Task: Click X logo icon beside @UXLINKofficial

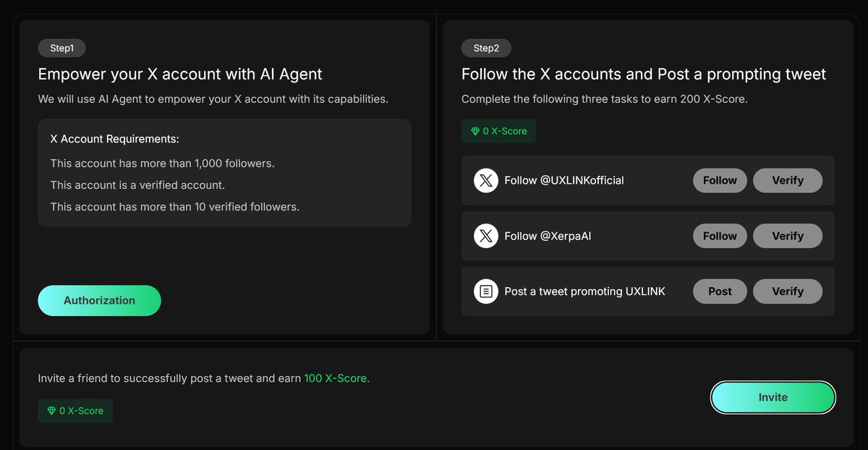Action: coord(486,180)
